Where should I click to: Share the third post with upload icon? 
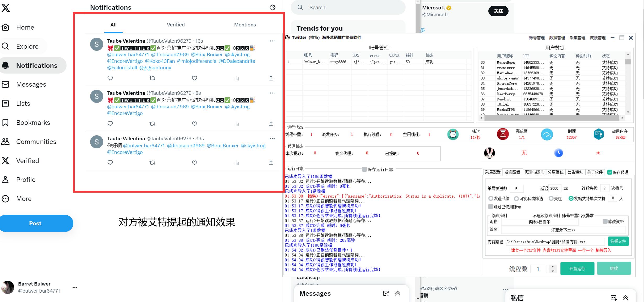(x=271, y=163)
